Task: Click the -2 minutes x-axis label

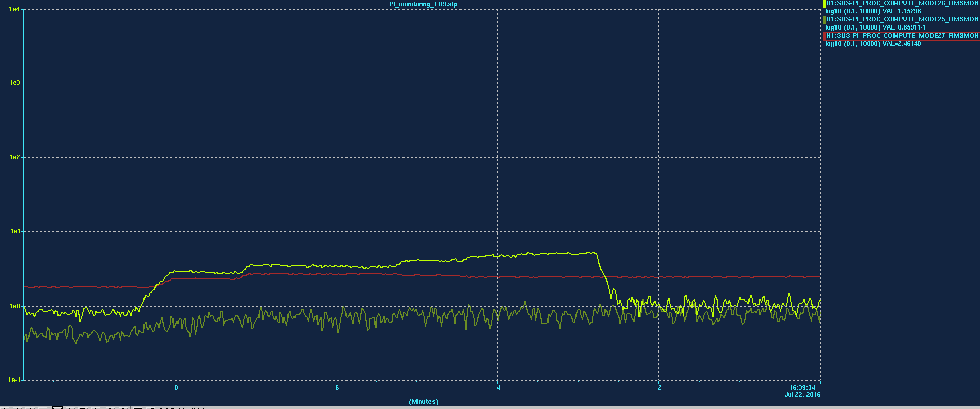Action: click(658, 388)
